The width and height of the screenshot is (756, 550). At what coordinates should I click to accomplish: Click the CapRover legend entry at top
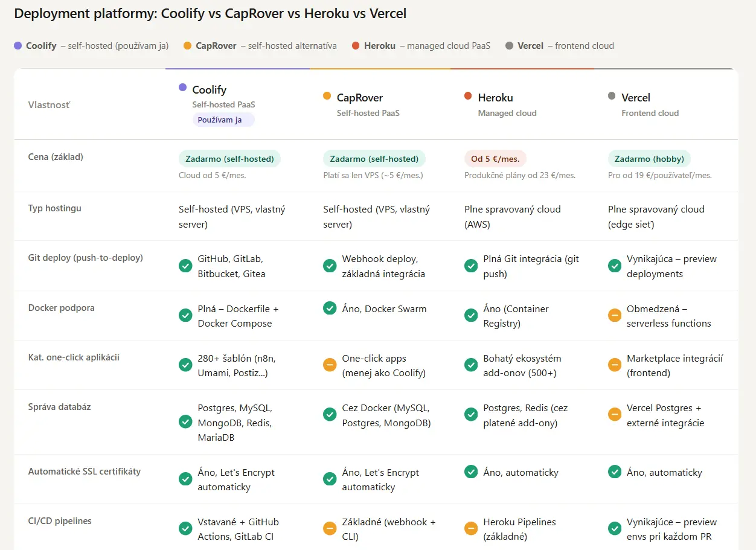[216, 46]
